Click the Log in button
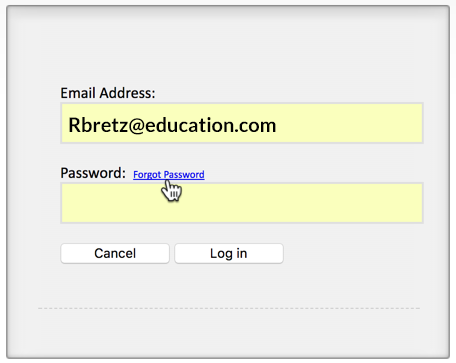The height and width of the screenshot is (363, 456). coord(229,254)
